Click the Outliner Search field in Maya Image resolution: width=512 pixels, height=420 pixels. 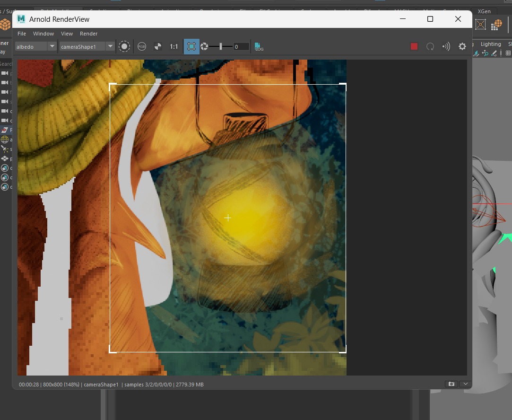pyautogui.click(x=6, y=64)
